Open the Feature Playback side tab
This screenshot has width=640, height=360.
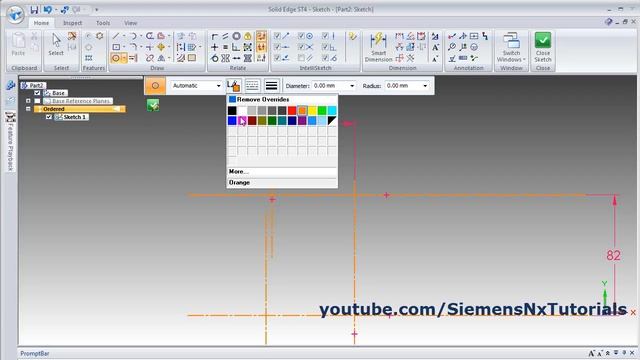coord(10,142)
